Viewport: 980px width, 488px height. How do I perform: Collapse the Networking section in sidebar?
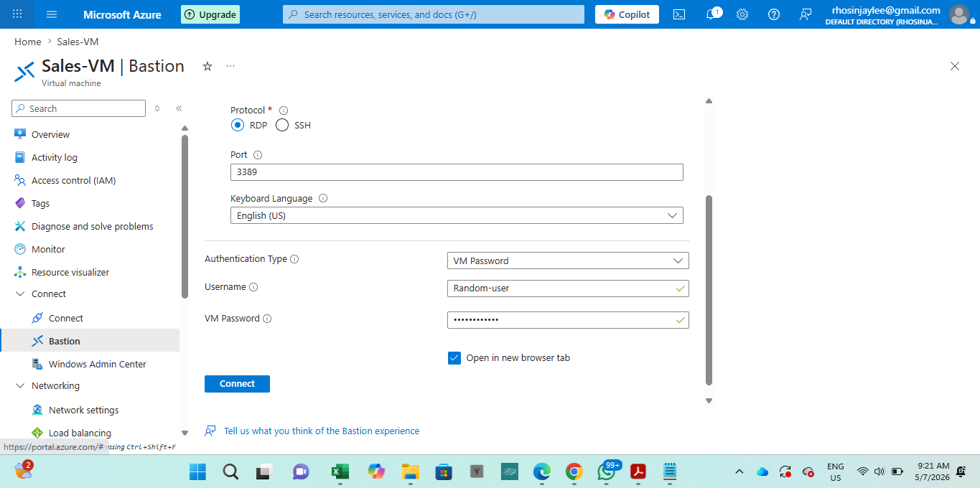pos(19,386)
